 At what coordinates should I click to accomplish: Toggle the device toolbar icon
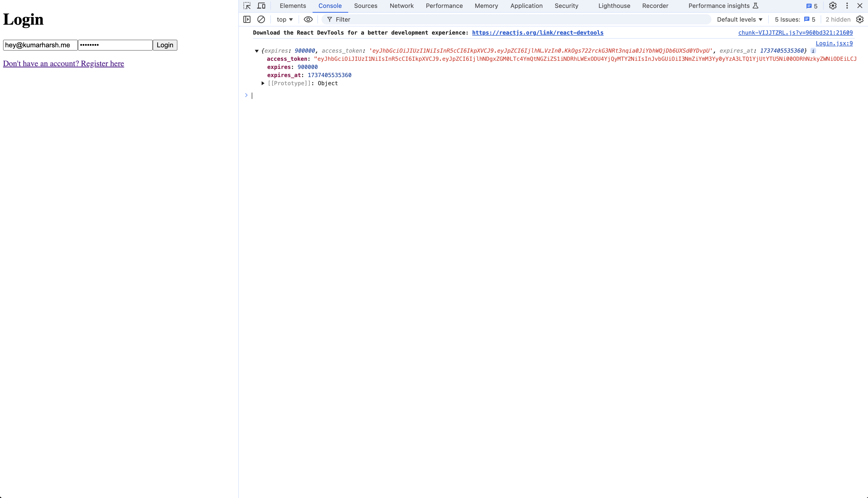coord(261,6)
